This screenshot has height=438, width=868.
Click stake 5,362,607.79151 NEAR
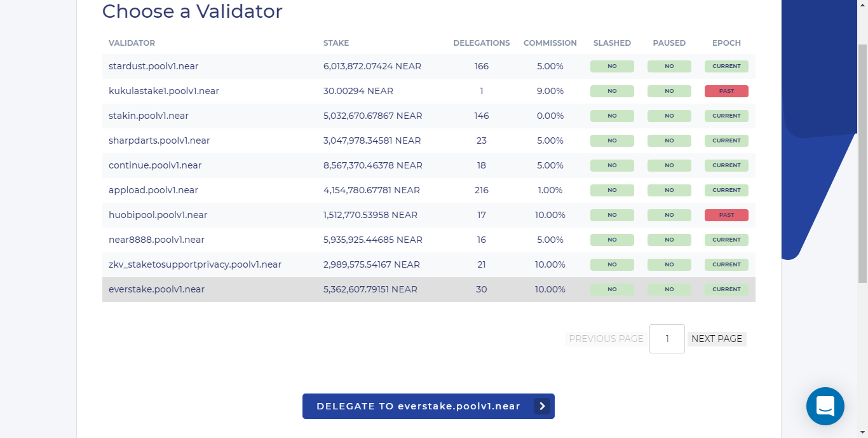pos(370,289)
